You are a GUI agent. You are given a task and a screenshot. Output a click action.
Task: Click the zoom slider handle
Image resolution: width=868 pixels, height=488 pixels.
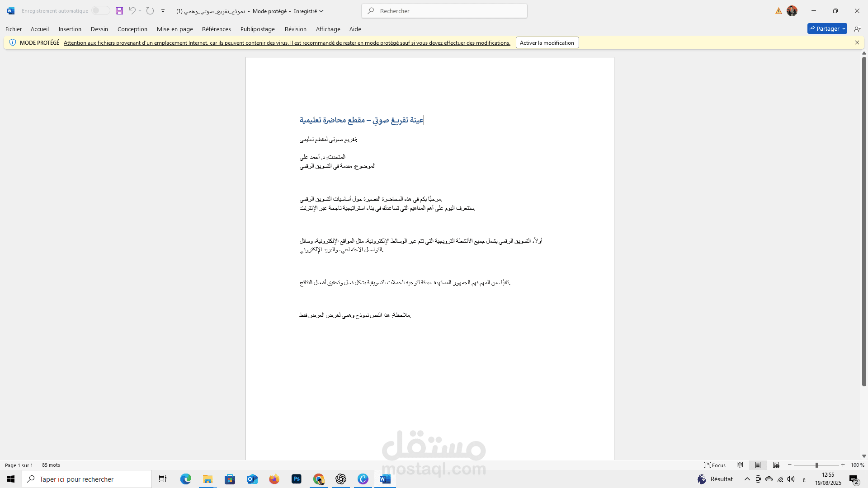816,465
